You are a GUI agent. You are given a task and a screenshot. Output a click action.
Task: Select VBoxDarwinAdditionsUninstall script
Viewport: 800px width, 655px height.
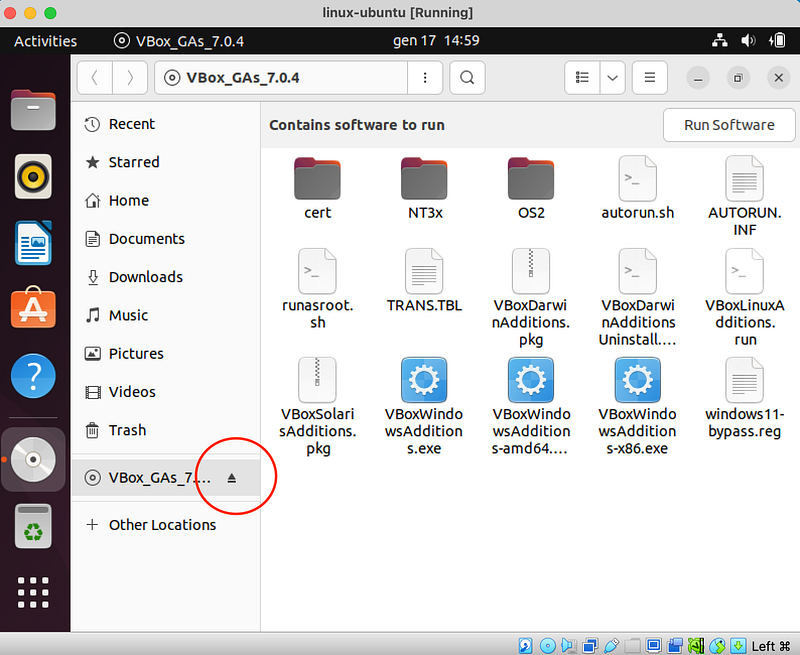tap(638, 298)
